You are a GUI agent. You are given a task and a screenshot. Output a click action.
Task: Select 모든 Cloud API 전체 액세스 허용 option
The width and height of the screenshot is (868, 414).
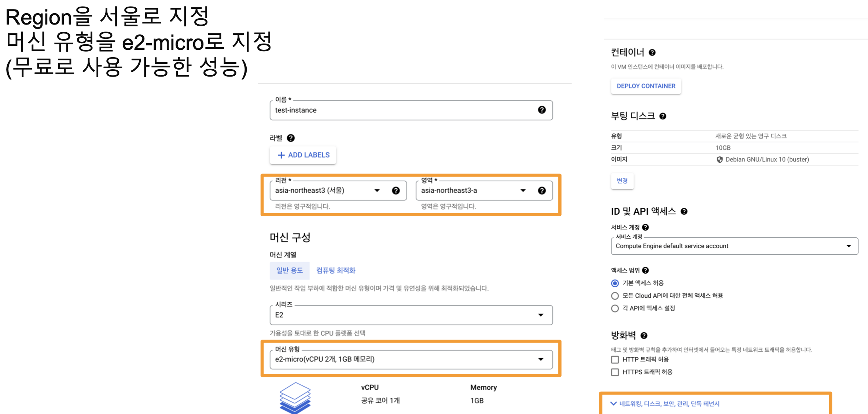615,296
